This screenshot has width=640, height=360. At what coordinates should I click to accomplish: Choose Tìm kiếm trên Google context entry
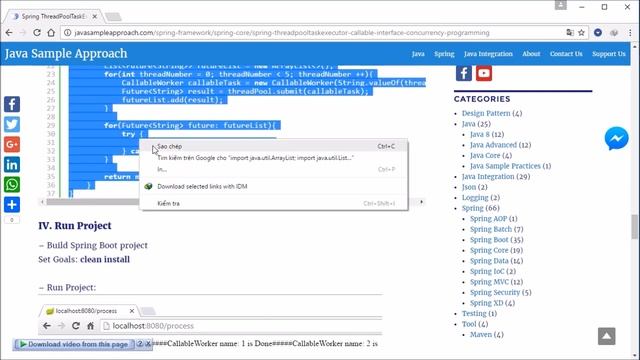click(273, 158)
